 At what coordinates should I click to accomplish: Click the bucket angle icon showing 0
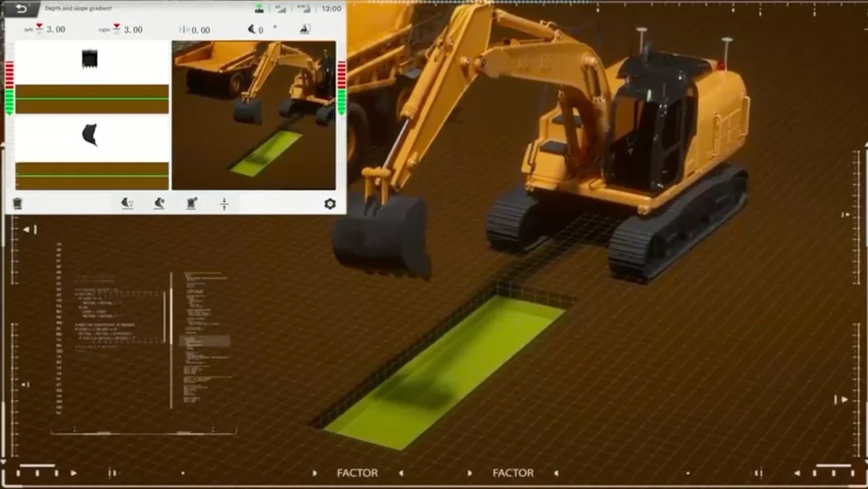[x=256, y=30]
